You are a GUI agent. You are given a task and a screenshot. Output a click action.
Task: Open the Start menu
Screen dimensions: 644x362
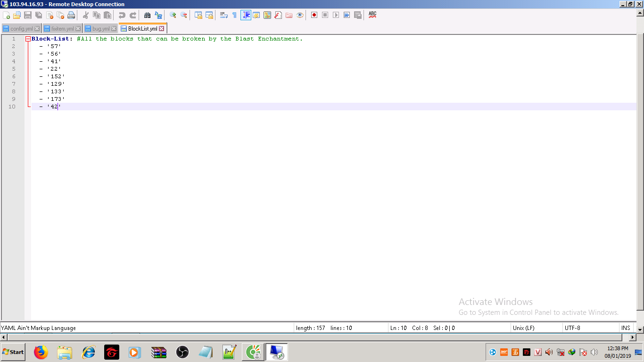[13, 352]
